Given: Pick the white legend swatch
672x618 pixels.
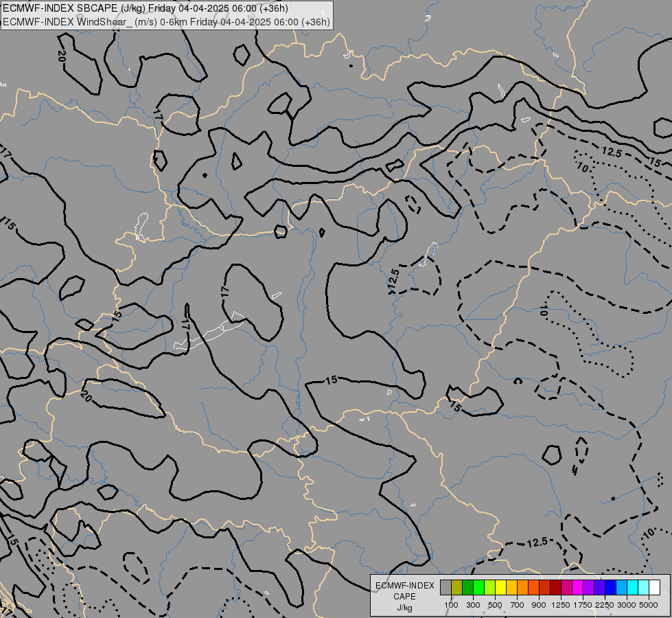Looking at the screenshot, I should [654, 588].
